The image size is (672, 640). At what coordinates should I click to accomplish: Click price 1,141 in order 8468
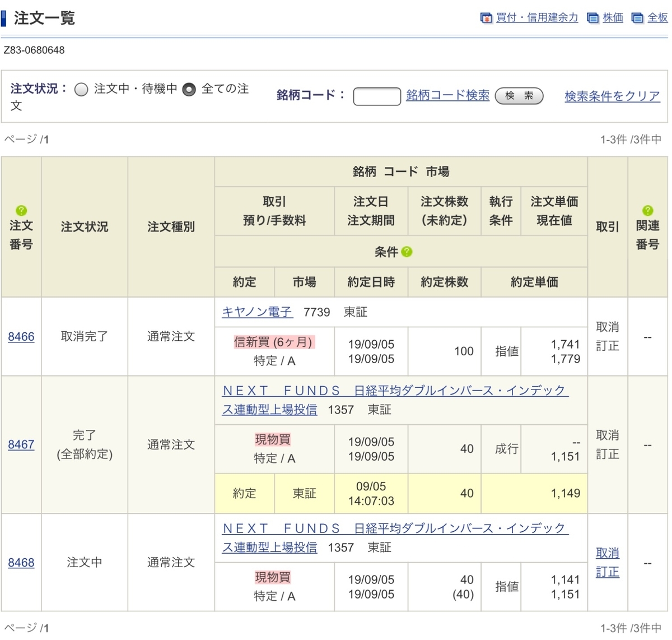(x=566, y=579)
